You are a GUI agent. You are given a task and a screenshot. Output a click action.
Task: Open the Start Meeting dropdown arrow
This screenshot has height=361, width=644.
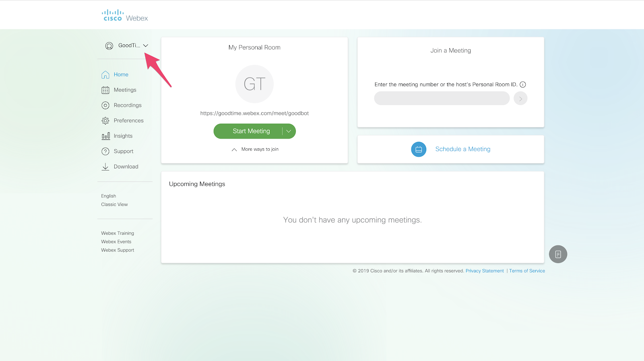click(289, 131)
